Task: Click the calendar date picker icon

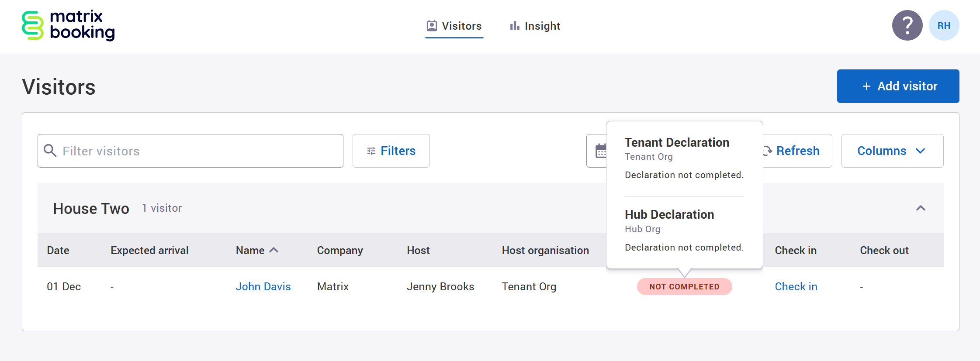Action: tap(600, 151)
